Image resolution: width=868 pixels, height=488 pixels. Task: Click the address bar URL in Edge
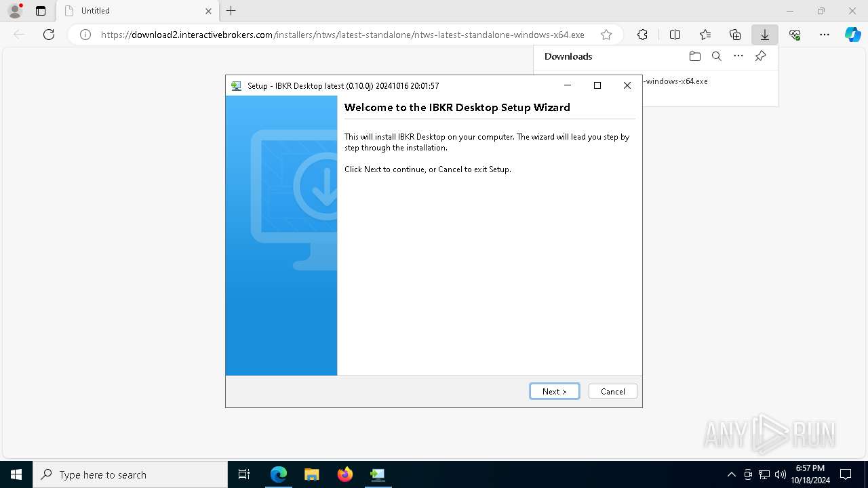pos(342,35)
